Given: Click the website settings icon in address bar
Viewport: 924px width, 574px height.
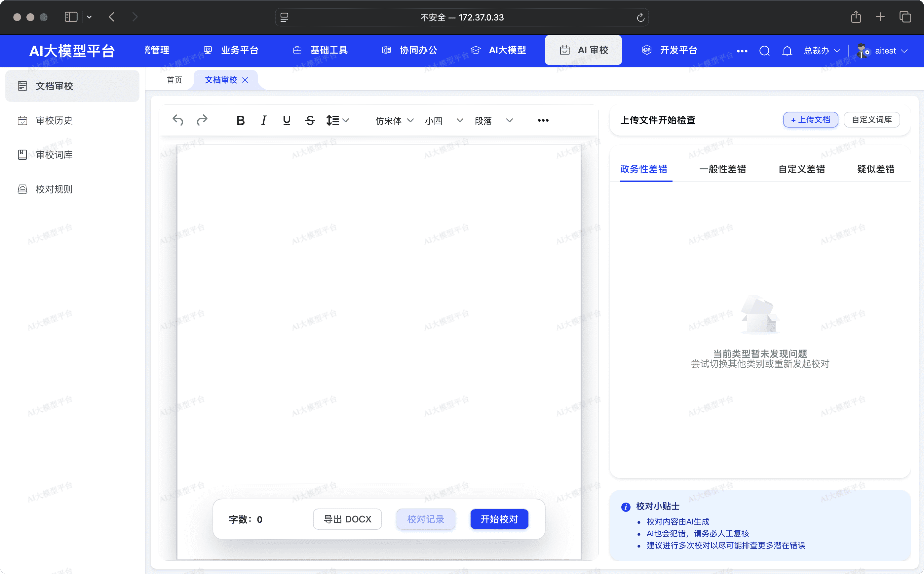Looking at the screenshot, I should (x=284, y=18).
